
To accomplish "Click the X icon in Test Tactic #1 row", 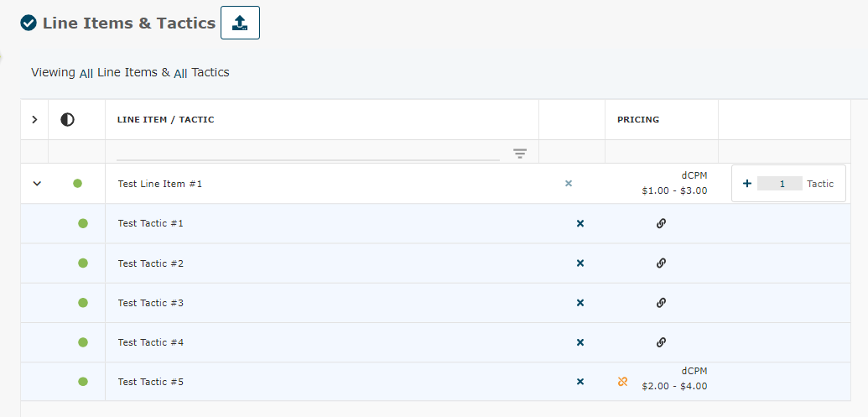I will [580, 223].
